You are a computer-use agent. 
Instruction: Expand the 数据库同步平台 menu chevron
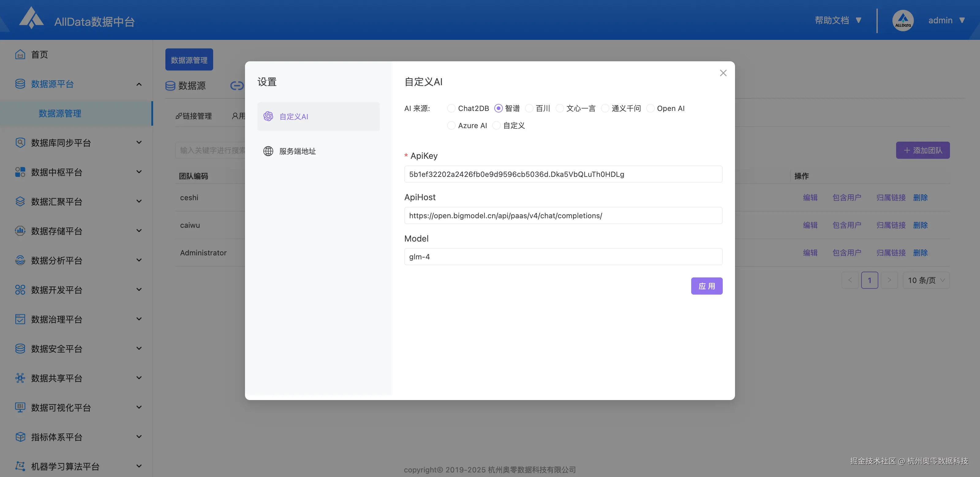pos(139,142)
